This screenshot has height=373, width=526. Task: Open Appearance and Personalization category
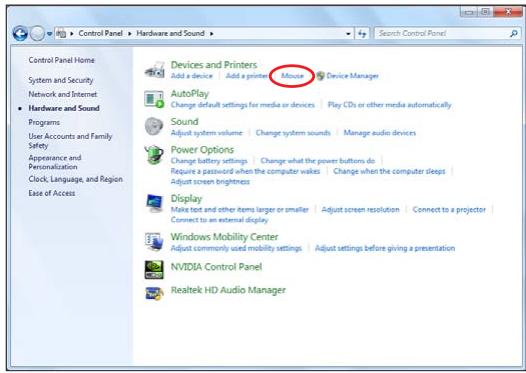tap(55, 162)
